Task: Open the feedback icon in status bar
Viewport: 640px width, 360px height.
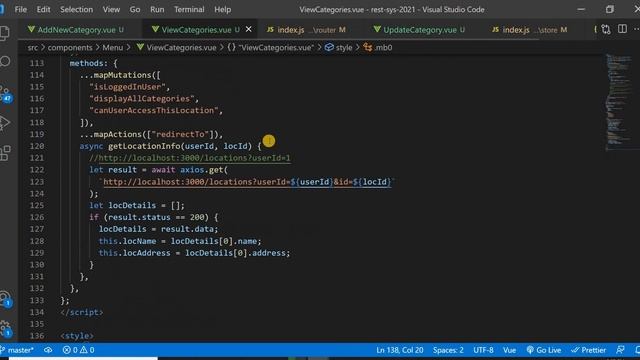Action: (x=620, y=350)
